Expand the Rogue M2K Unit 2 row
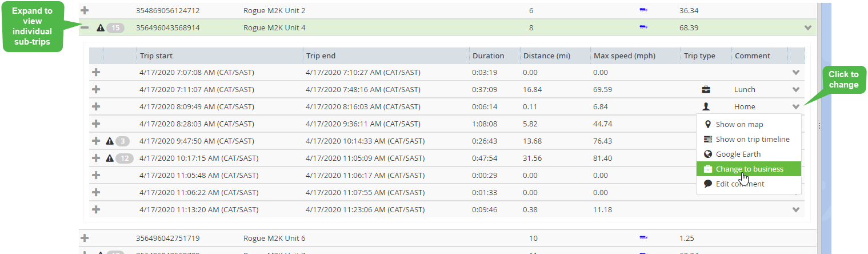 [85, 10]
